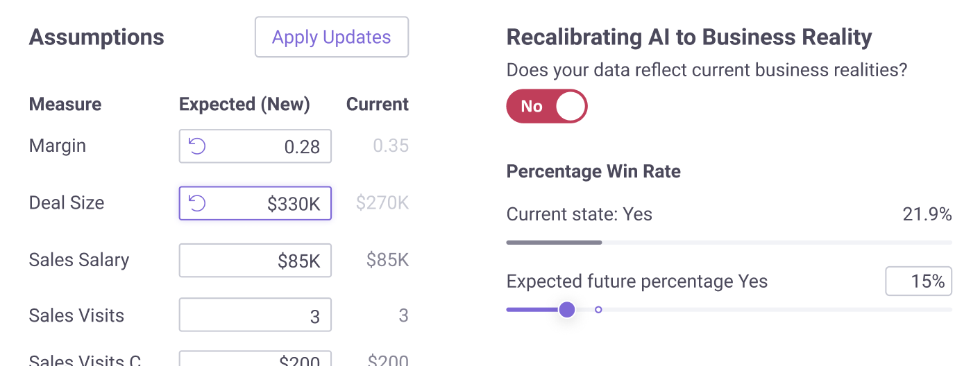Click the small current-state marker on slider

pos(598,310)
